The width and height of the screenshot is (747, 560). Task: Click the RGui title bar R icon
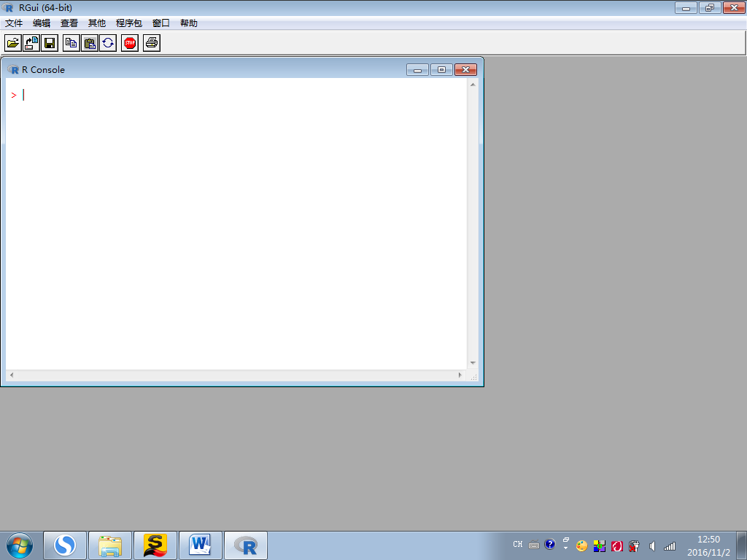click(x=7, y=7)
